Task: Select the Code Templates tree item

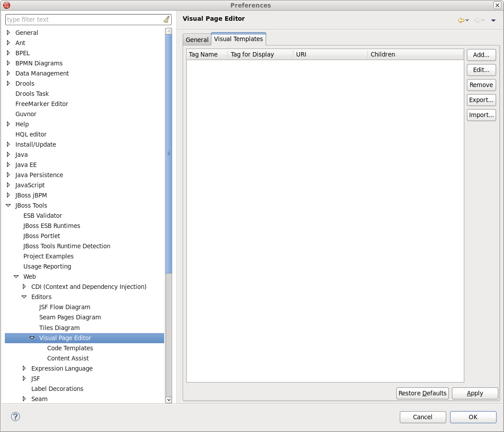Action: click(x=70, y=348)
